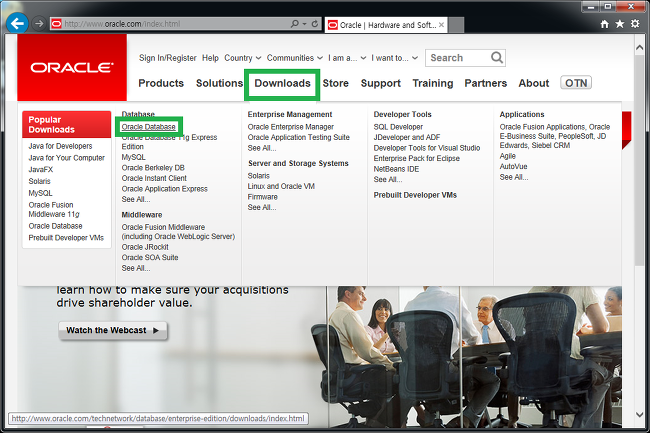Click the page scrollbar down arrow
650x433 pixels.
tap(639, 414)
